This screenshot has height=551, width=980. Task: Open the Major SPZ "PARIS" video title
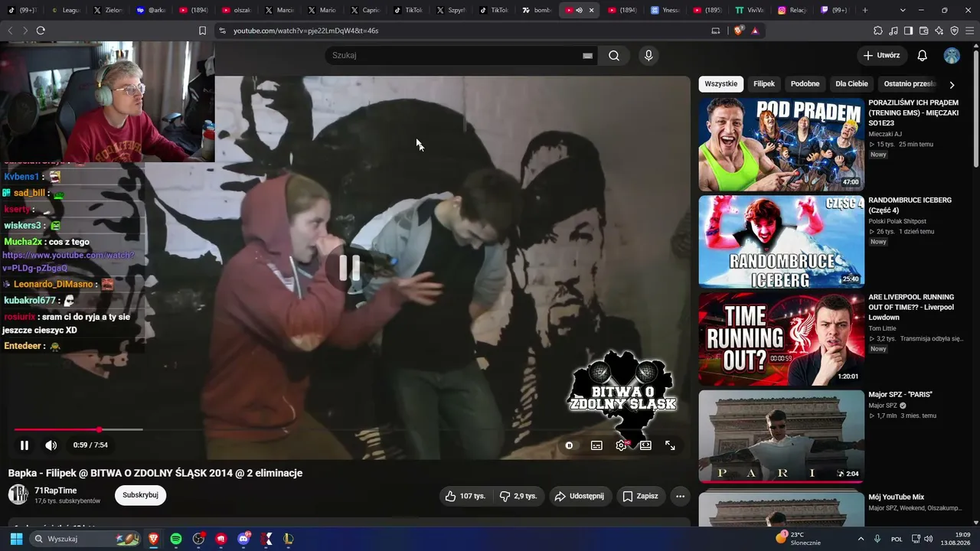tap(900, 395)
